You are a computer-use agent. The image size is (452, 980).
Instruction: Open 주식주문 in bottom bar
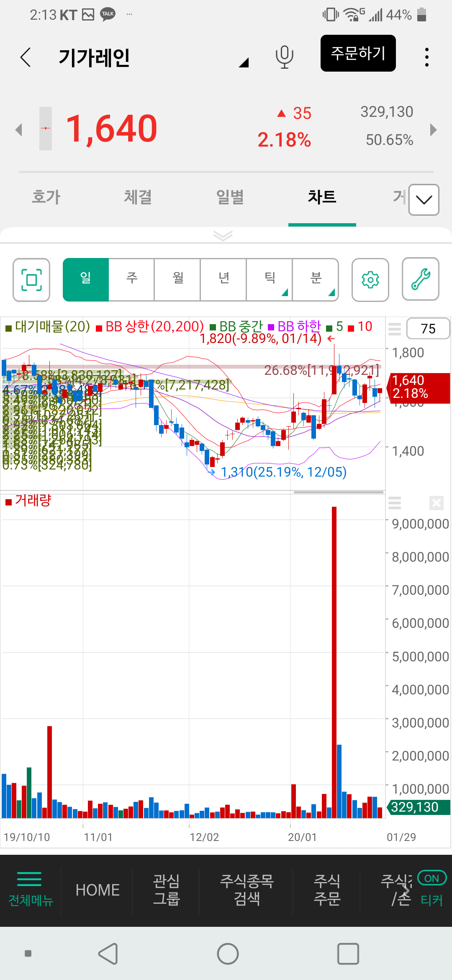pyautogui.click(x=327, y=890)
